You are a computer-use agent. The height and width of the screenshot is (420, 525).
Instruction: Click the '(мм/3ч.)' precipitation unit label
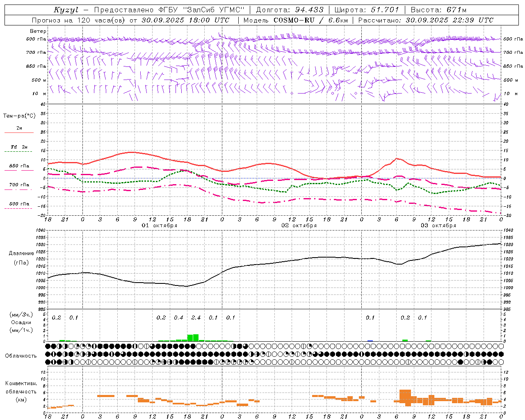[x=21, y=315]
